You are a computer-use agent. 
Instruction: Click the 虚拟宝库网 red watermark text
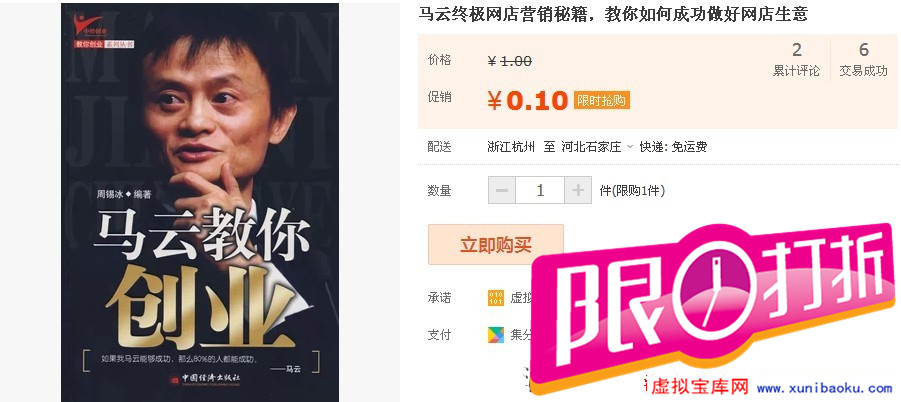(x=699, y=388)
